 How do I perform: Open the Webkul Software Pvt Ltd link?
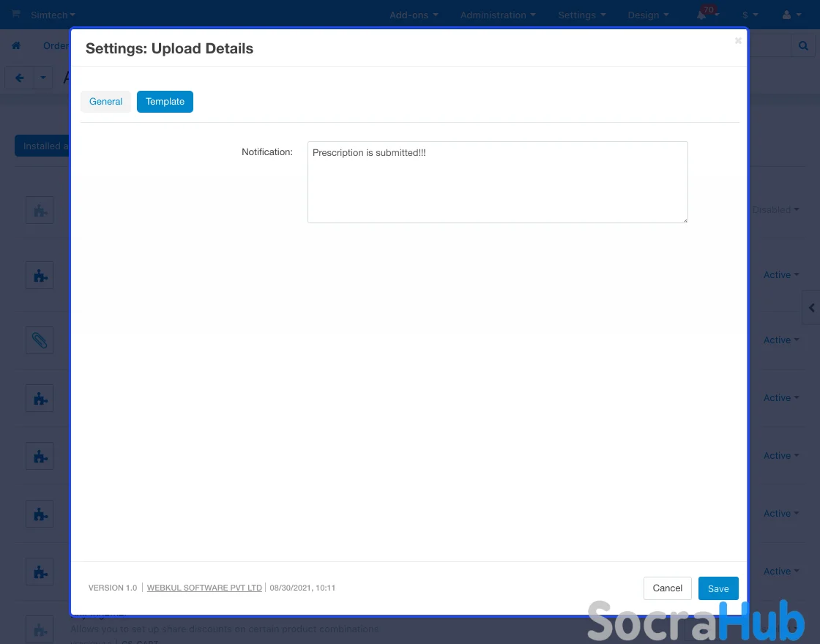204,588
